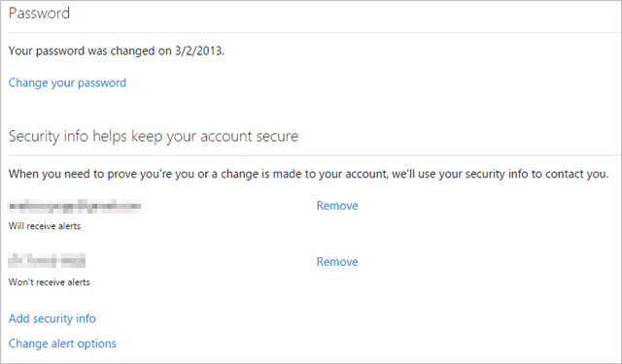
Task: Click the 'Security info helps keep your account secure' heading
Action: (154, 136)
